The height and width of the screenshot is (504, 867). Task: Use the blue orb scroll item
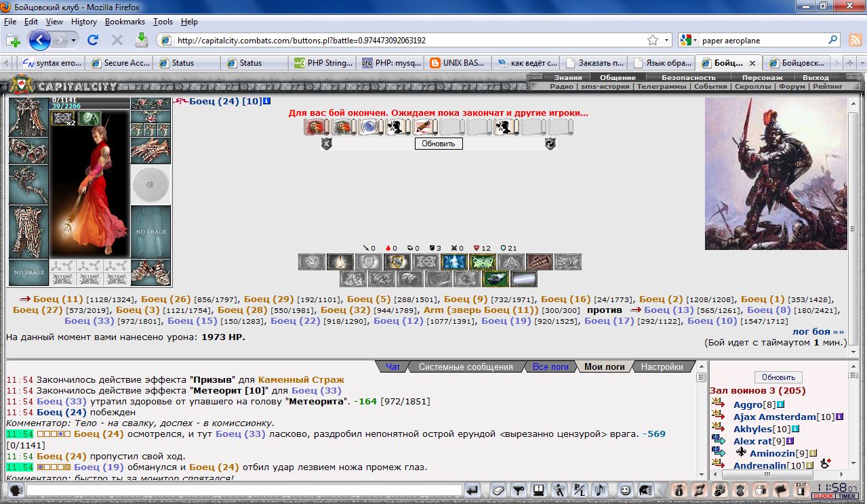pos(370,127)
